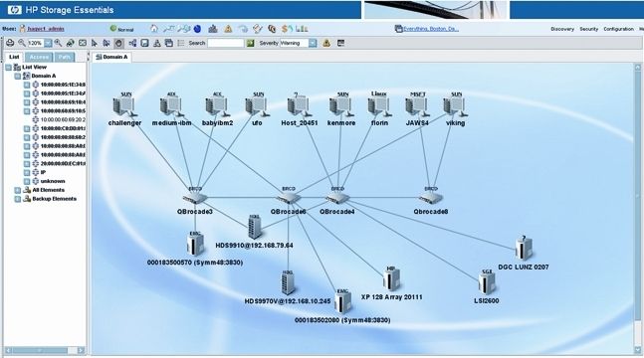Click the Everything, Boston organization link

431,29
